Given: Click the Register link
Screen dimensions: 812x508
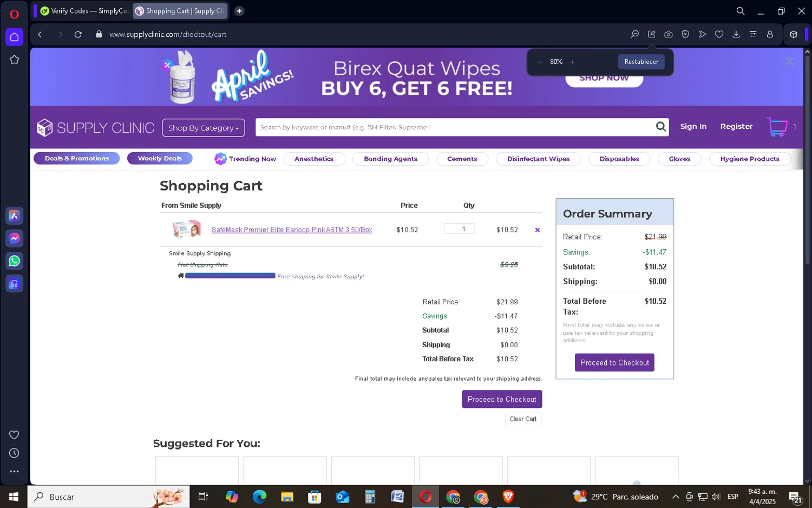Looking at the screenshot, I should pos(736,126).
